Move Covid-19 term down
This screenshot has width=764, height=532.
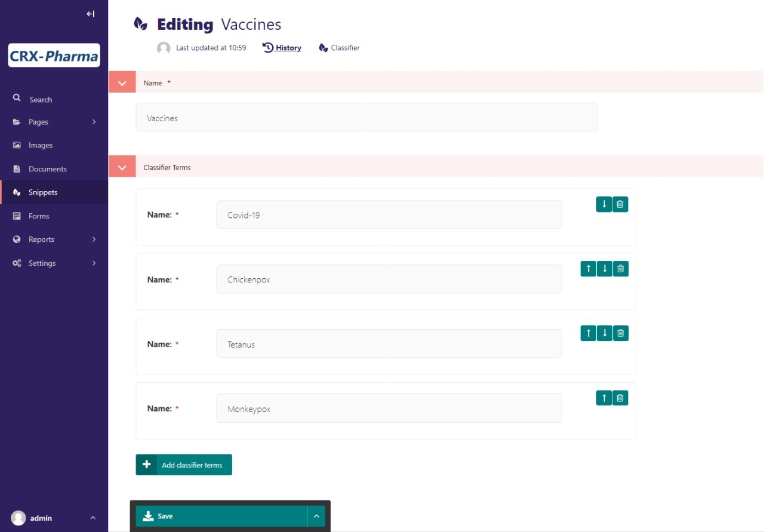coord(604,204)
